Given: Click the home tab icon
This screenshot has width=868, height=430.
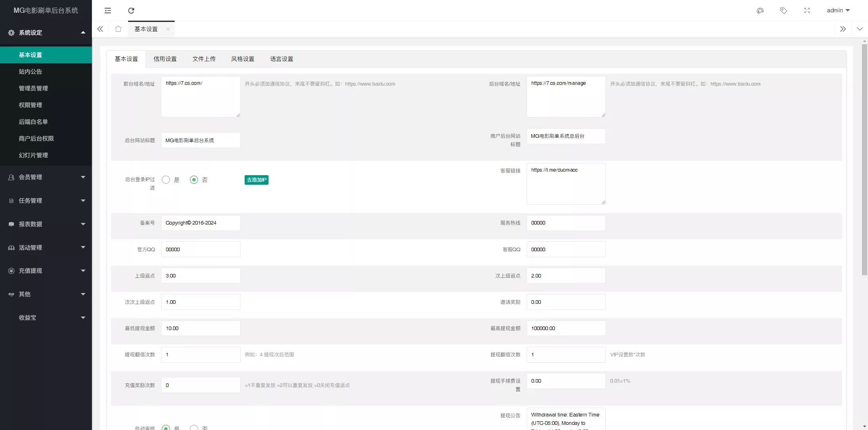Looking at the screenshot, I should [x=118, y=29].
